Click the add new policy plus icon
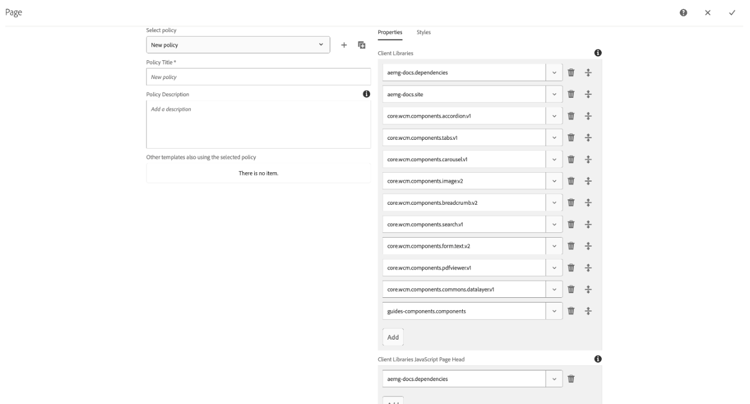Screen dimensions: 750x404 (344, 45)
